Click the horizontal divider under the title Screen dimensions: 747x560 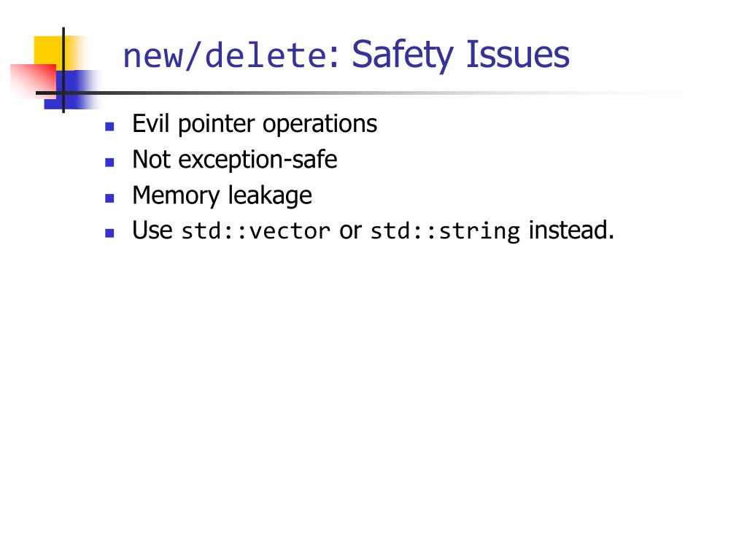[x=362, y=93]
